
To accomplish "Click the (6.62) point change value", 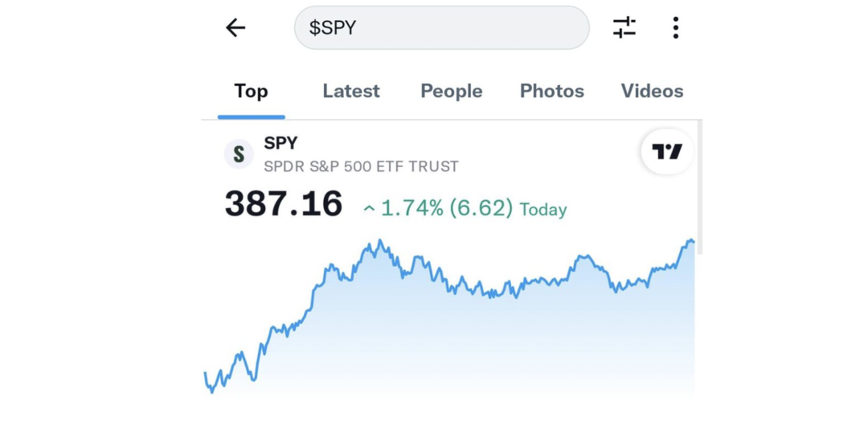I will pos(481,208).
